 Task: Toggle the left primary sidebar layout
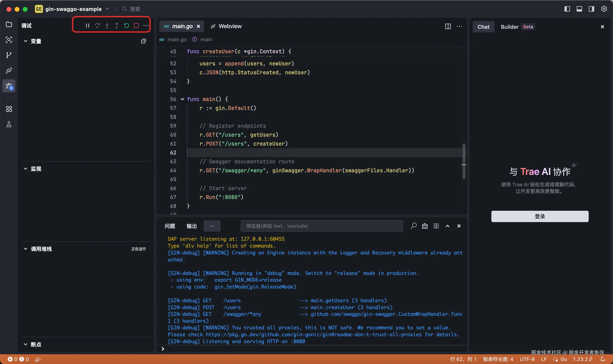567,9
